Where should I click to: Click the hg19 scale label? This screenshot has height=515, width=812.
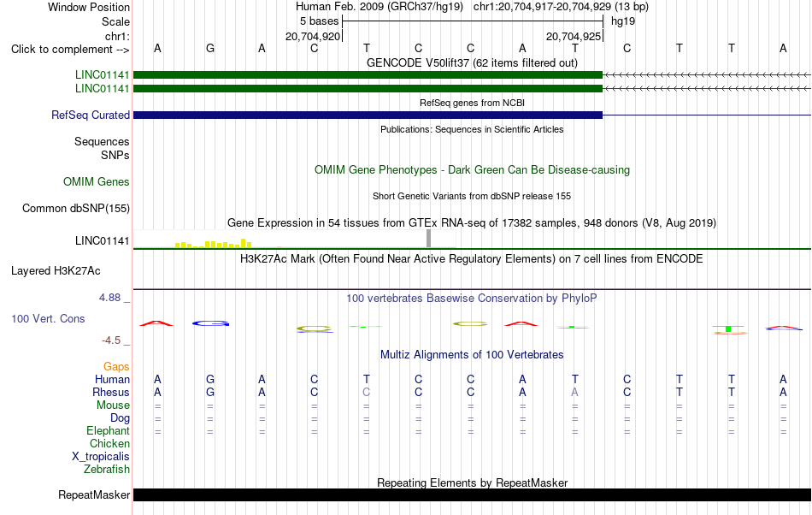(x=623, y=21)
